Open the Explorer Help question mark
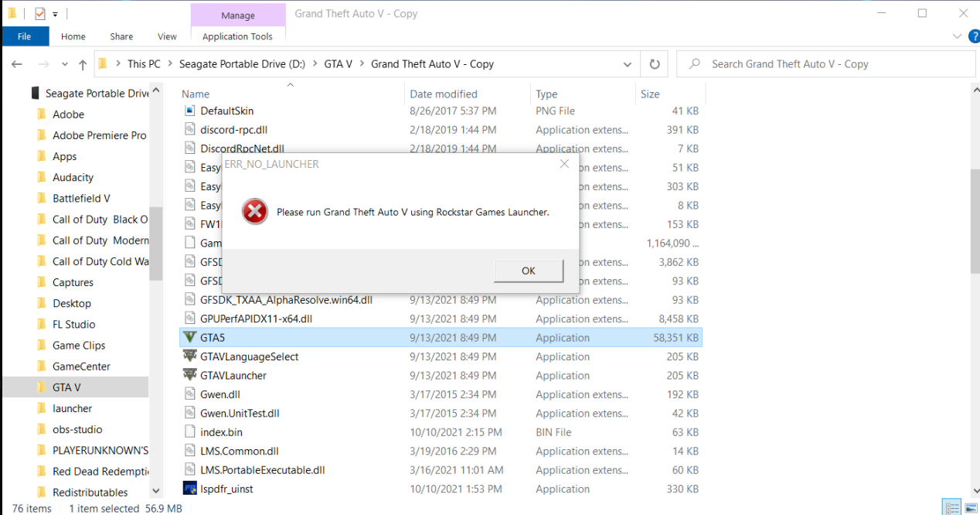This screenshot has height=515, width=980. (x=973, y=36)
